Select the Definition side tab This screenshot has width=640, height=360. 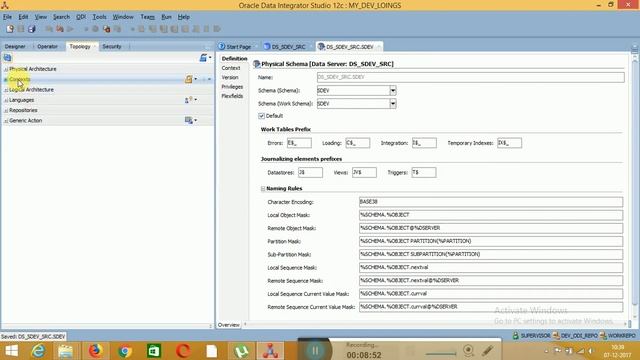coord(234,59)
